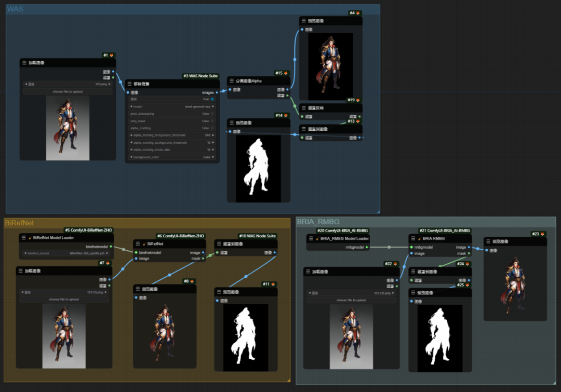The width and height of the screenshot is (561, 392).
Task: Click the mask preview in node #25
Action: pyautogui.click(x=440, y=339)
